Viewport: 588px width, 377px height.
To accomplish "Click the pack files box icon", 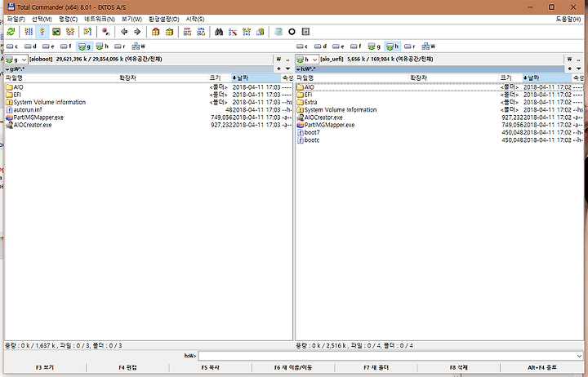I will (x=155, y=32).
